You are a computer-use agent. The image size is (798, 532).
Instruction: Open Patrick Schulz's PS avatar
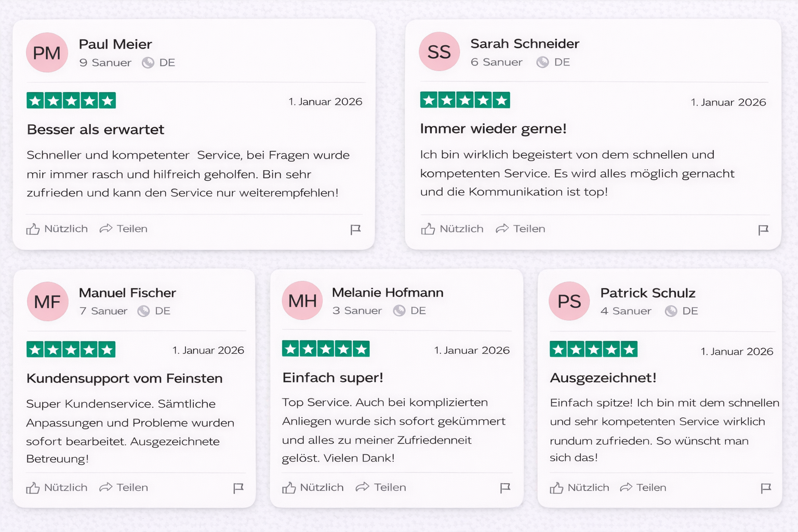[x=569, y=301]
